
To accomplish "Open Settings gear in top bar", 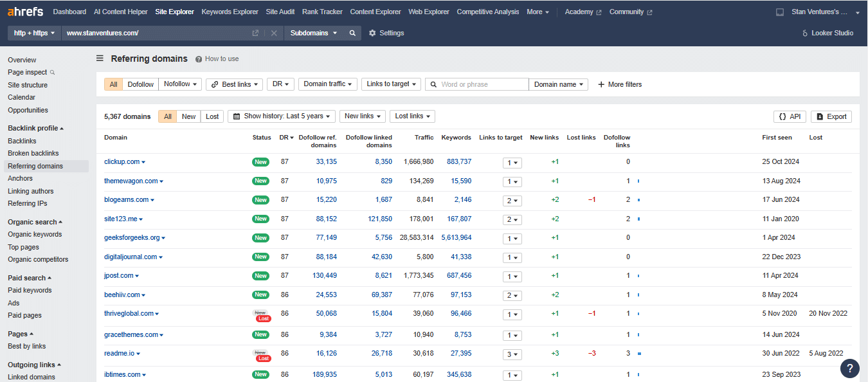I will pos(386,33).
